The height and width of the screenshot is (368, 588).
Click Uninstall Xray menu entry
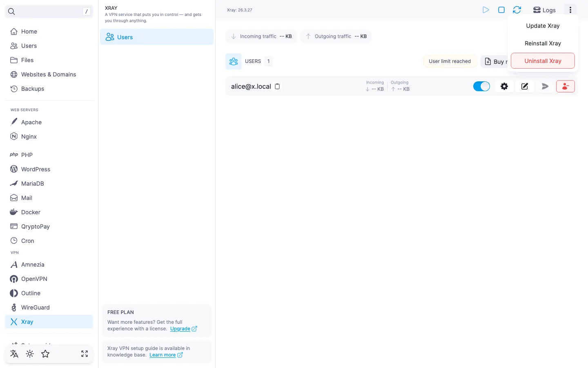(543, 61)
